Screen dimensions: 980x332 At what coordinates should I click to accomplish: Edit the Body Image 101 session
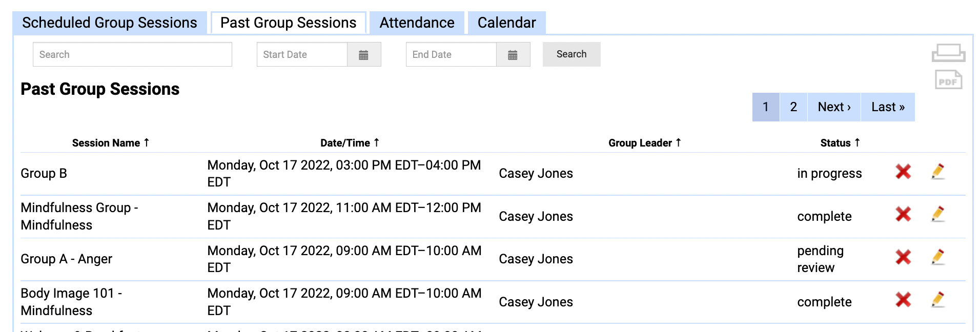[x=938, y=300]
